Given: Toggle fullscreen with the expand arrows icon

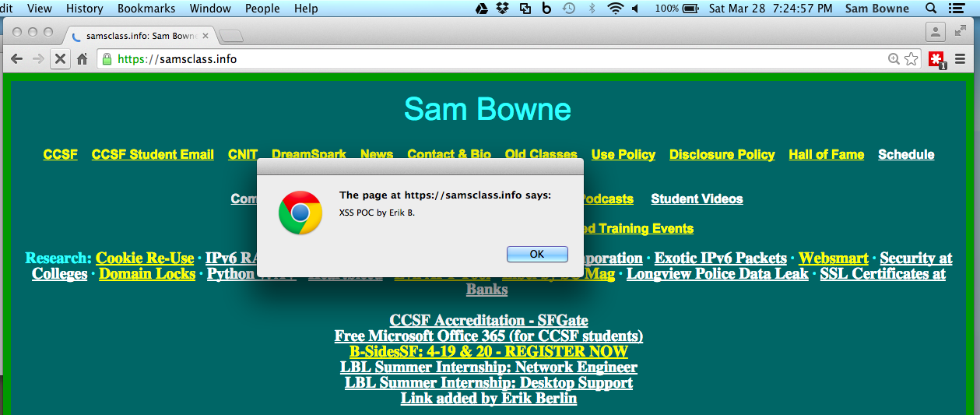Looking at the screenshot, I should coord(961,31).
